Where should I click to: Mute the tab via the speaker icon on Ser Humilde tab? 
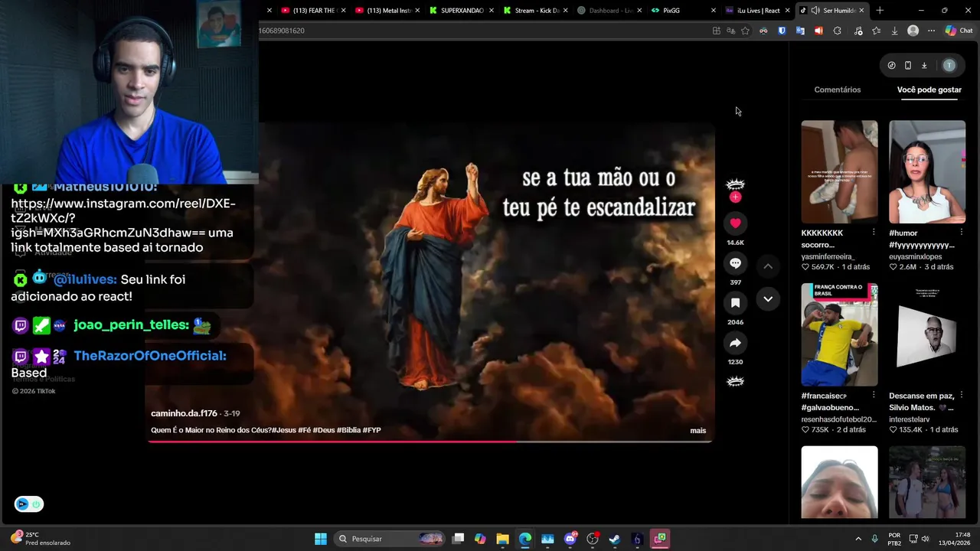click(x=815, y=11)
